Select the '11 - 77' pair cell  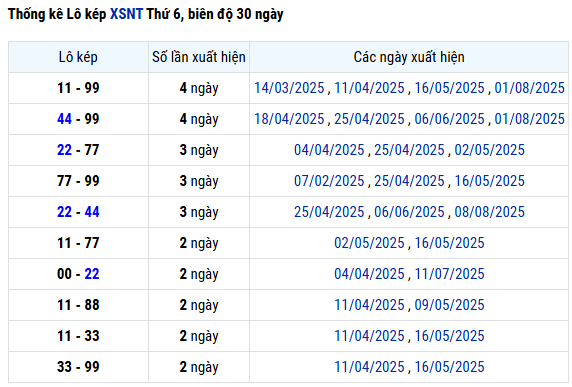coord(78,243)
